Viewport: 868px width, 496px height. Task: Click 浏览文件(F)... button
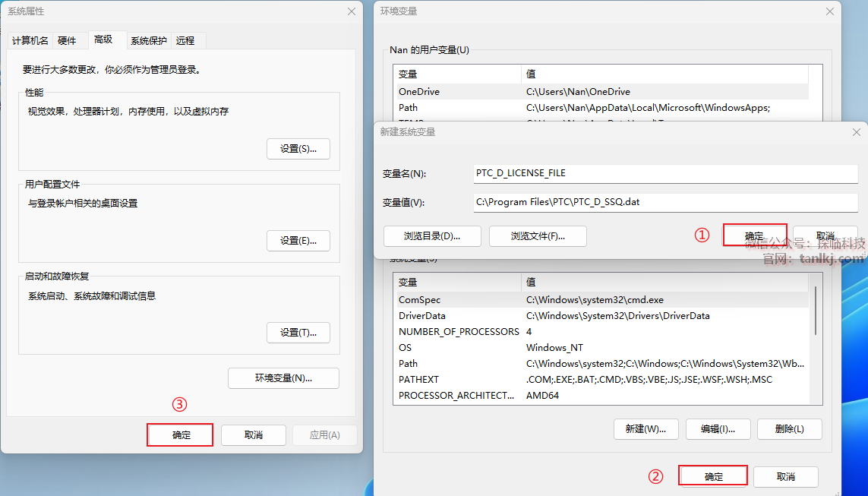[538, 236]
